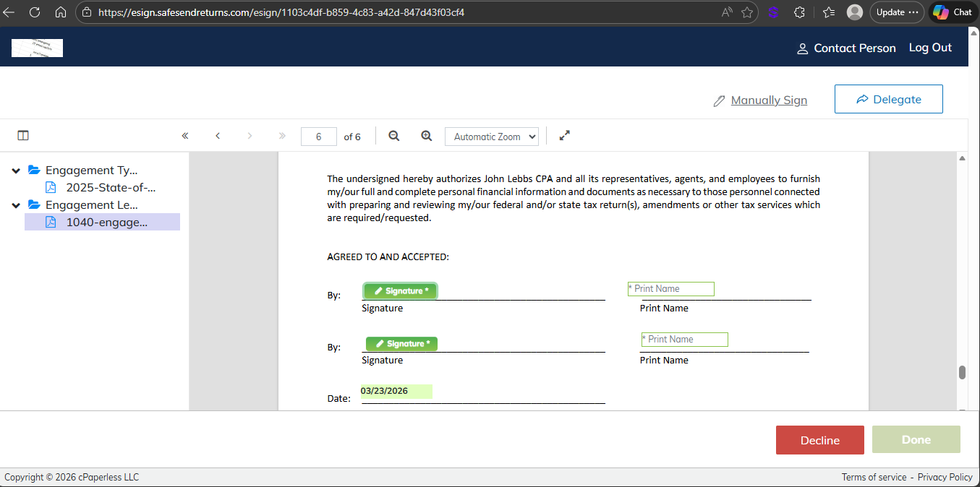Refresh the browser page
The width and height of the screenshot is (980, 487).
click(x=35, y=12)
